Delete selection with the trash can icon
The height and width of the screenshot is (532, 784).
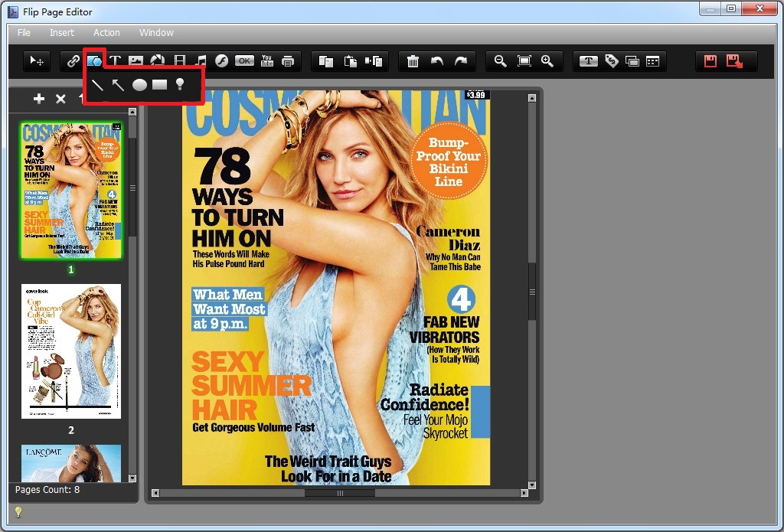(413, 61)
